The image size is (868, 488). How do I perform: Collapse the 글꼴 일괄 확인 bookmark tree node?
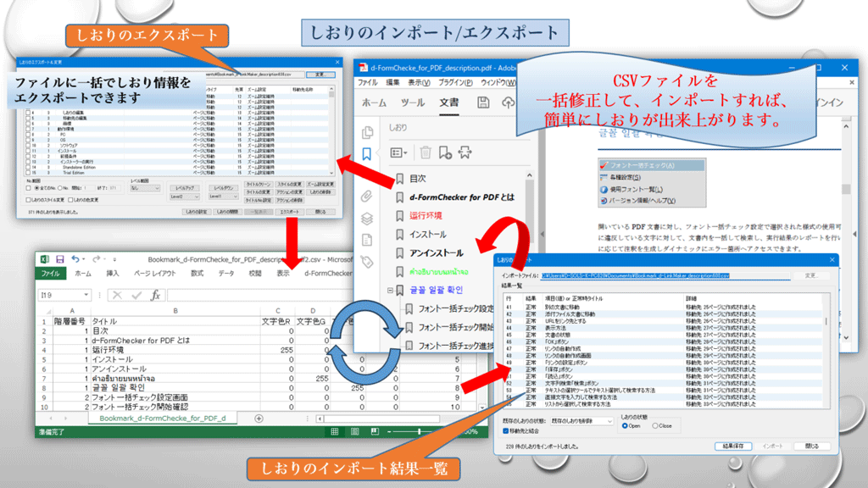pyautogui.click(x=389, y=290)
